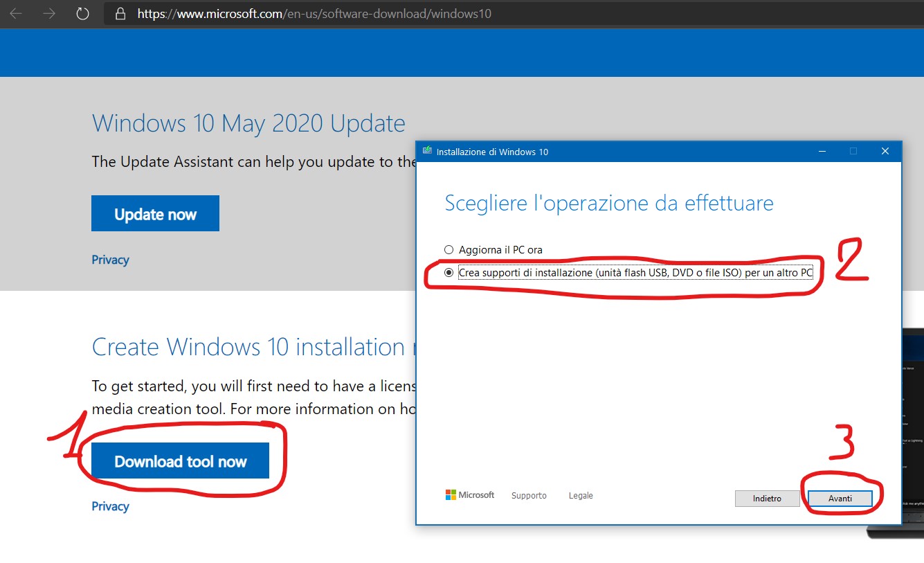The width and height of the screenshot is (924, 563).
Task: Click the "Update now" button
Action: tap(155, 214)
